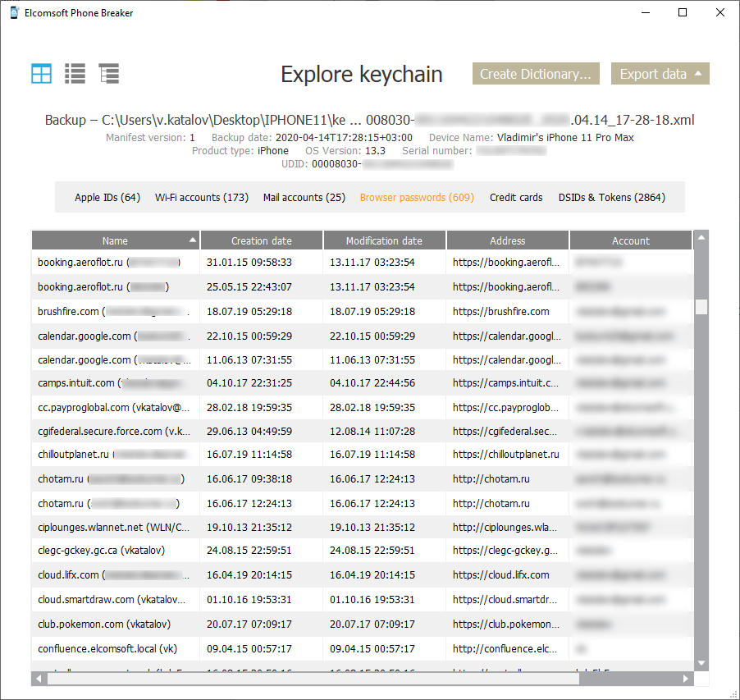Click the vertical scrollbar down arrow
The image size is (740, 700).
tap(701, 662)
